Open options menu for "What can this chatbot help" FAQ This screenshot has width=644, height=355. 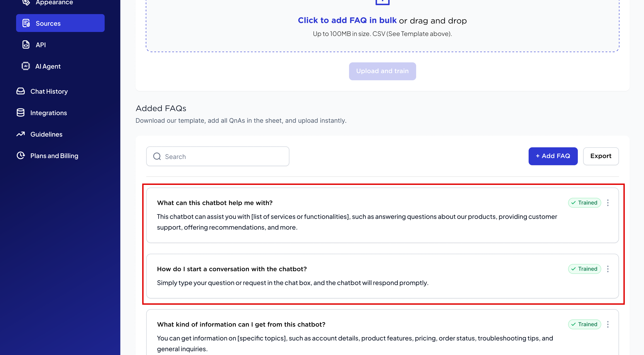[608, 203]
